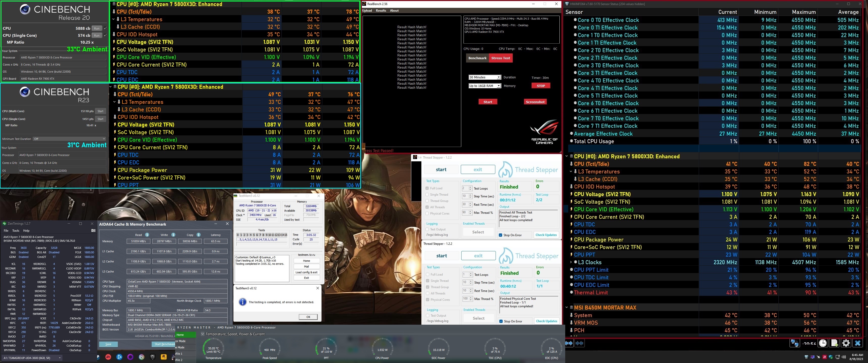The height and width of the screenshot is (363, 868).
Task: Click HWiNFO settings gear icon
Action: coord(846,343)
